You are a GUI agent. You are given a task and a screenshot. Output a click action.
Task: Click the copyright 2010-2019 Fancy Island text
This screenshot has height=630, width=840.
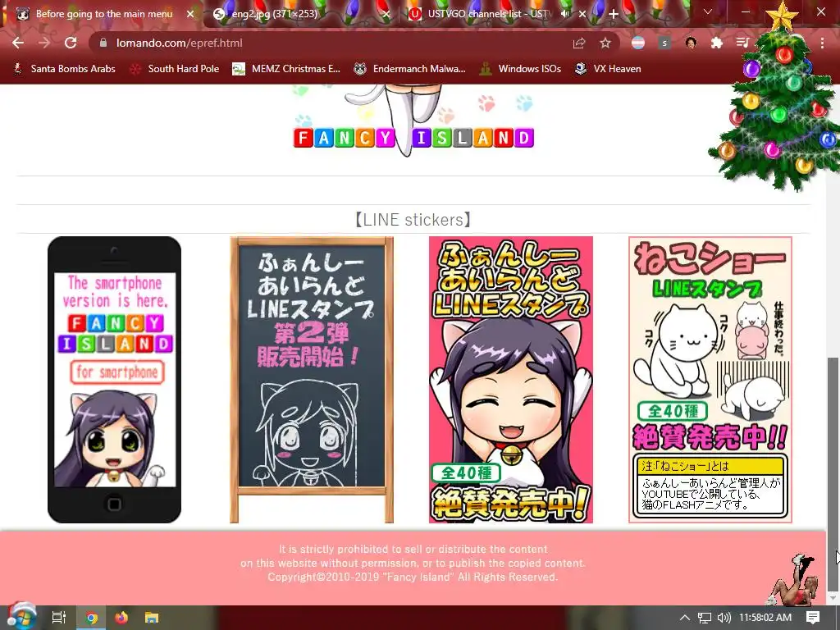pos(413,577)
